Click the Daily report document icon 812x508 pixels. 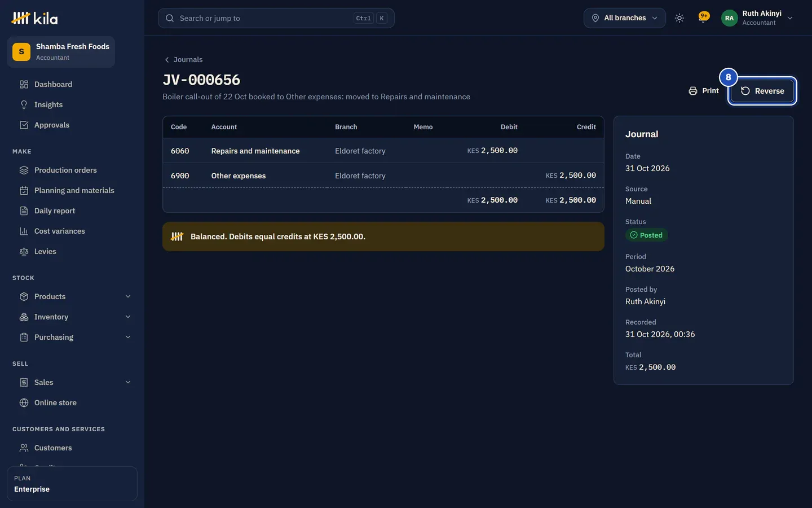tap(24, 211)
